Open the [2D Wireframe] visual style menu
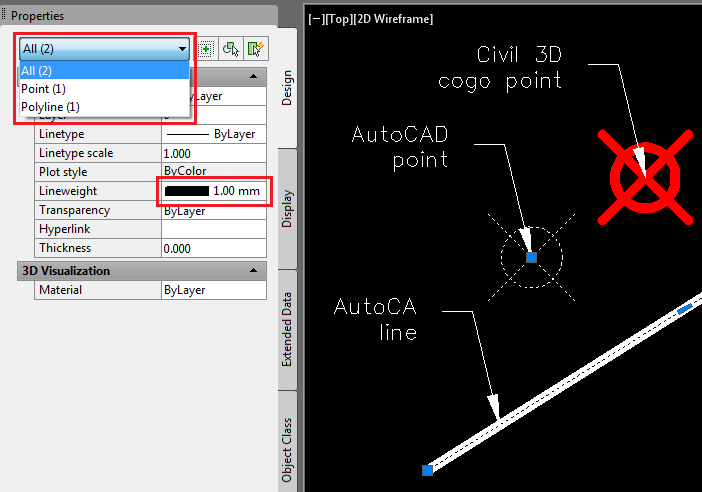702x492 pixels. pyautogui.click(x=394, y=19)
